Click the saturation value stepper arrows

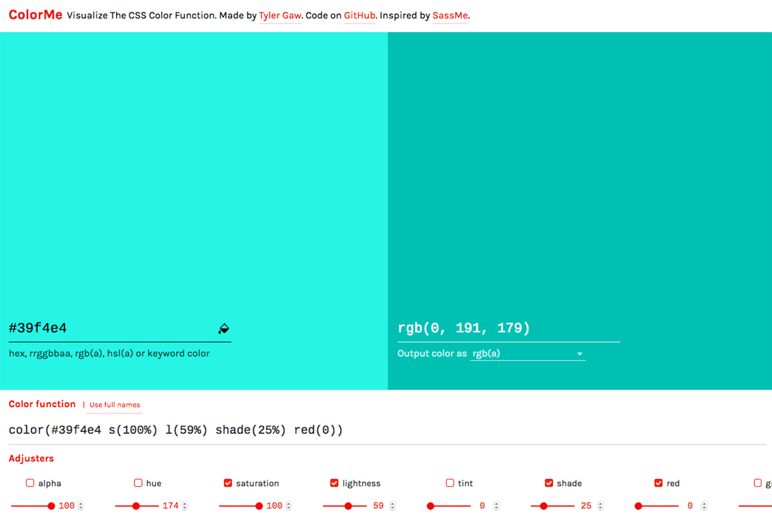click(x=289, y=506)
